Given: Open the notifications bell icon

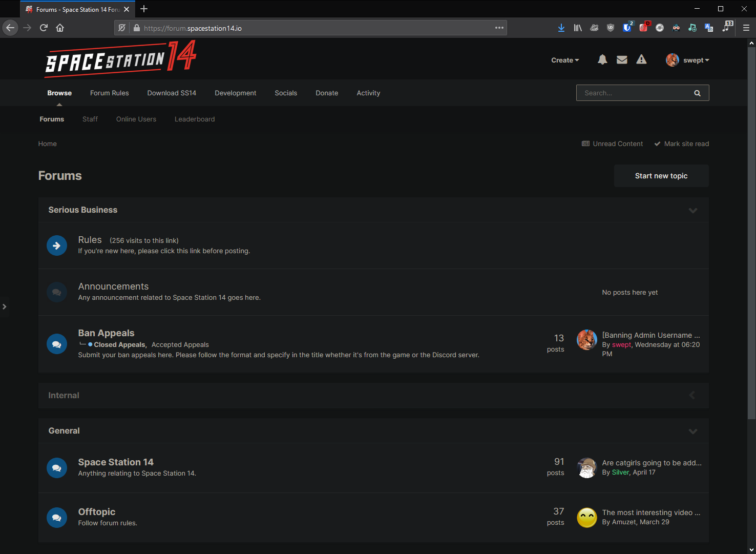Looking at the screenshot, I should pyautogui.click(x=602, y=60).
